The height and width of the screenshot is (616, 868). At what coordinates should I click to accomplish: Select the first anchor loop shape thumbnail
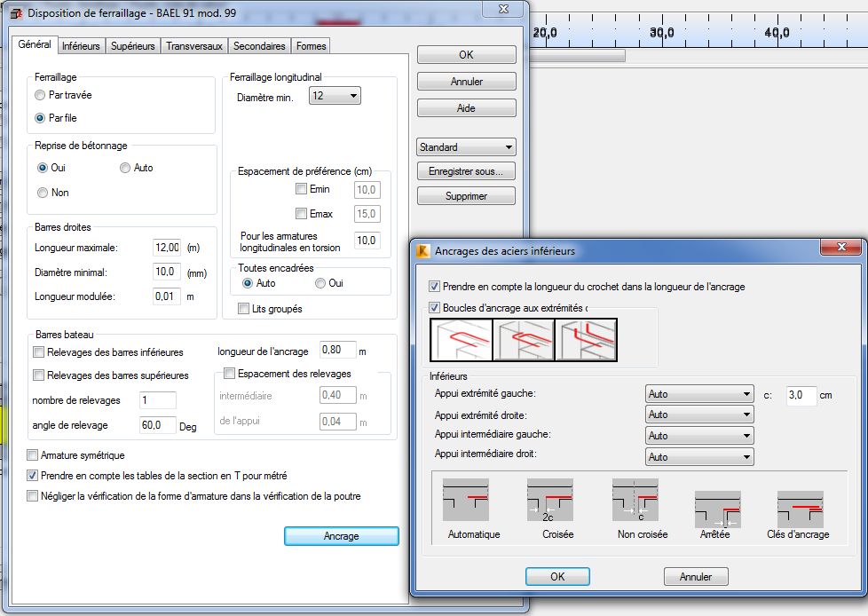tap(462, 340)
